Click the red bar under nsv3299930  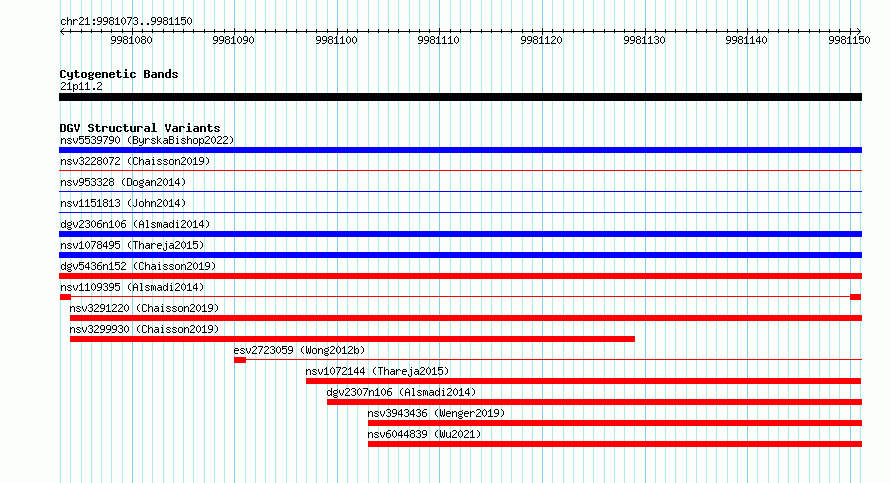point(352,339)
